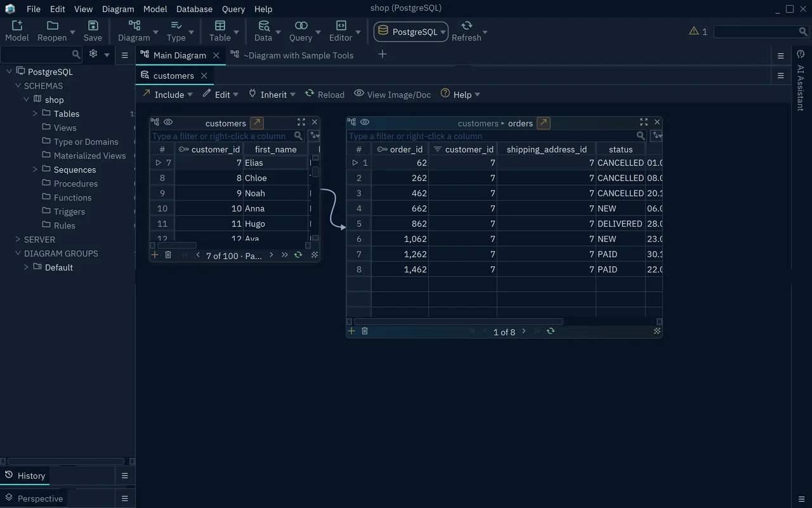Go to next page in customers table
This screenshot has width=812, height=508.
(272, 255)
